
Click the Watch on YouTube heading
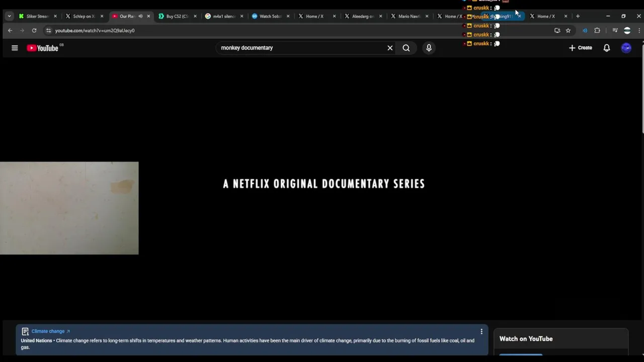coord(526,339)
